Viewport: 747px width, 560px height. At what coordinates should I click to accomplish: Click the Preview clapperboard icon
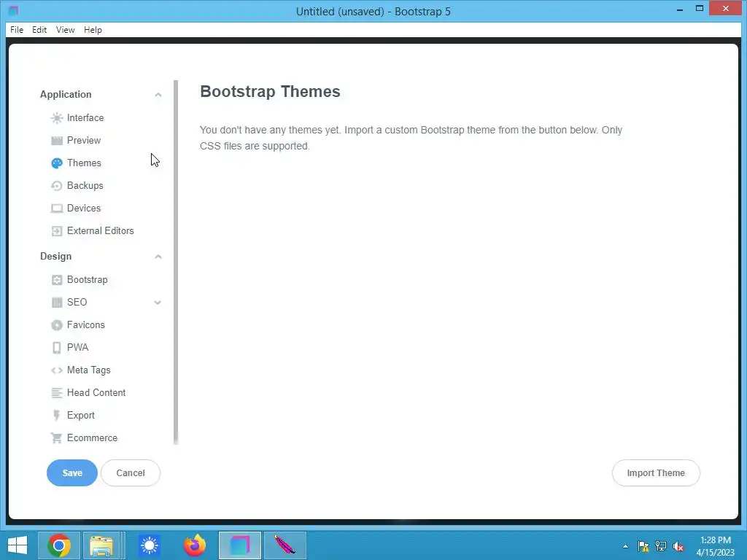[x=57, y=141]
